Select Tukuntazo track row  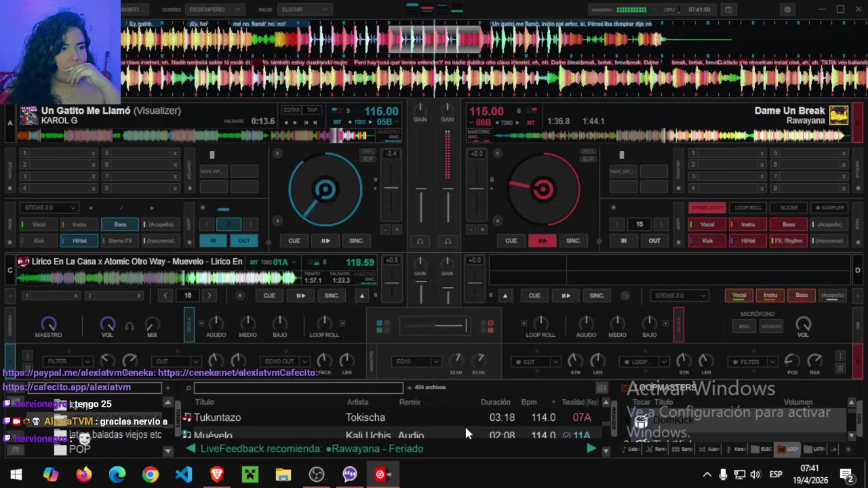click(390, 418)
